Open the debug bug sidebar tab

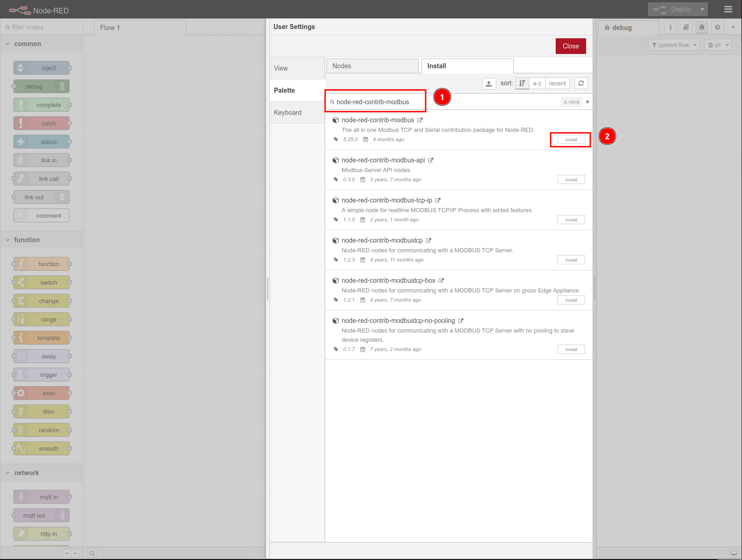tap(702, 27)
